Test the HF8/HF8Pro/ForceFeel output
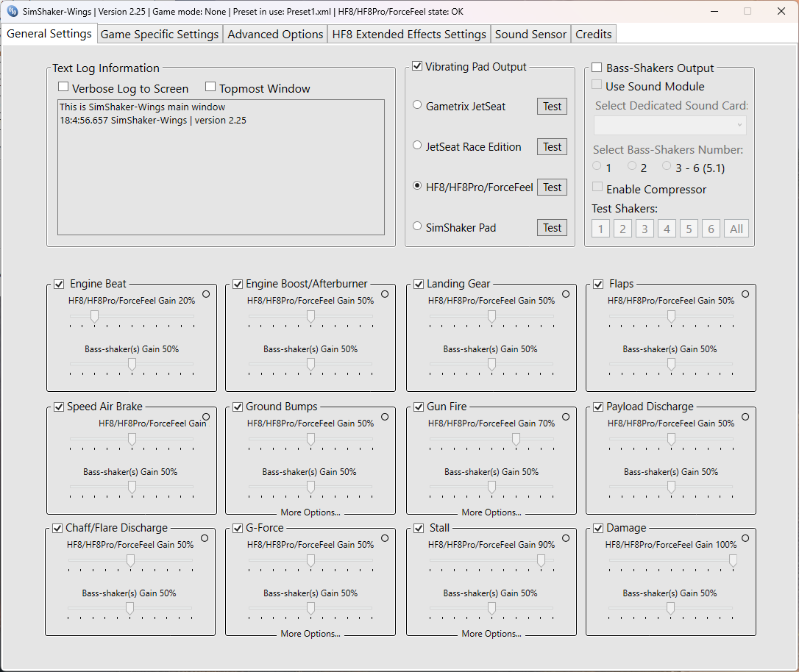 (551, 187)
